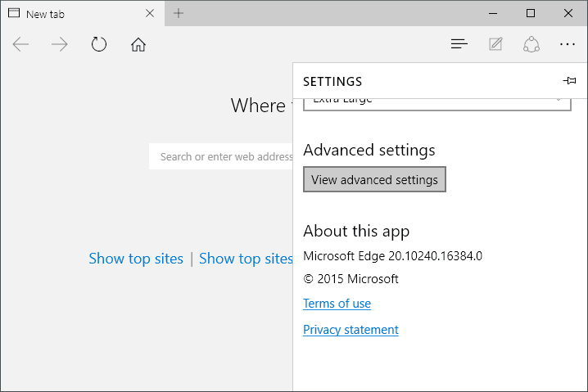Open a new tab with plus button

tap(179, 13)
